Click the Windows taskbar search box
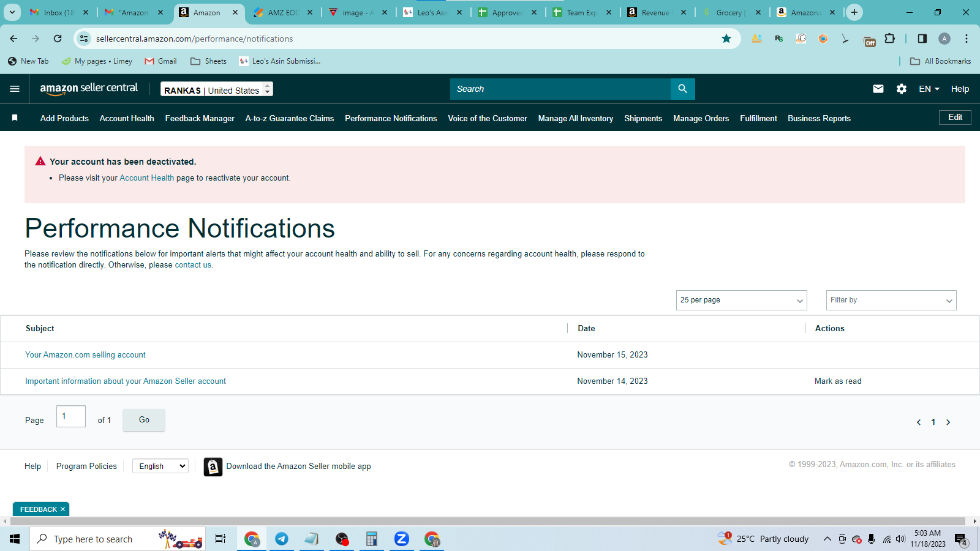This screenshot has width=980, height=551. pyautogui.click(x=118, y=539)
